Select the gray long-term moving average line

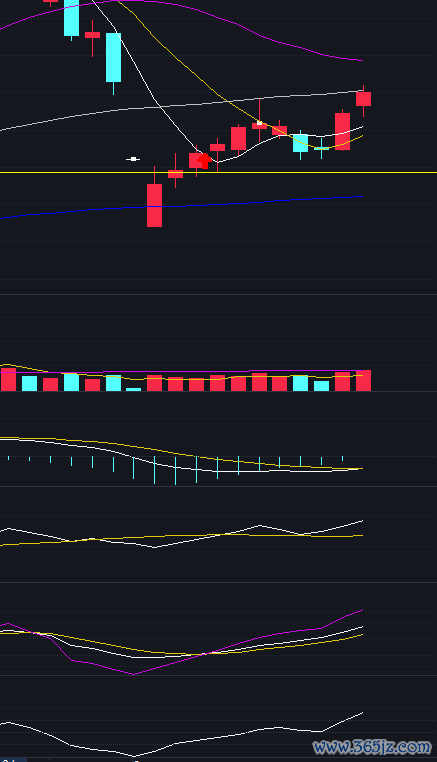(181, 108)
